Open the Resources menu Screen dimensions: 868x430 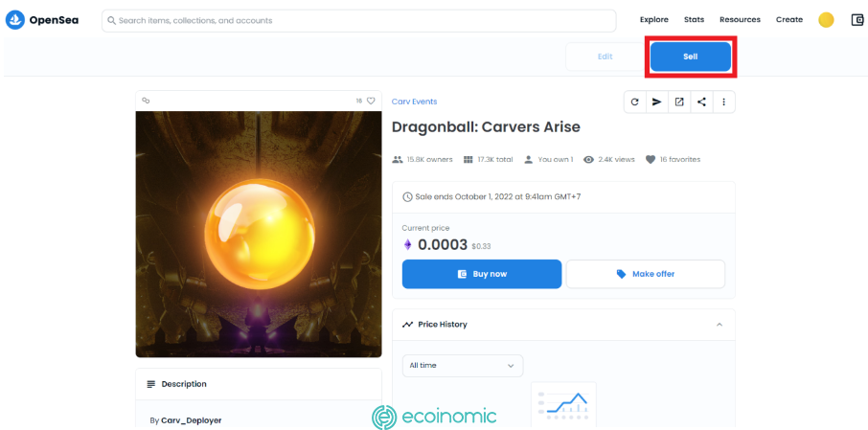(740, 20)
